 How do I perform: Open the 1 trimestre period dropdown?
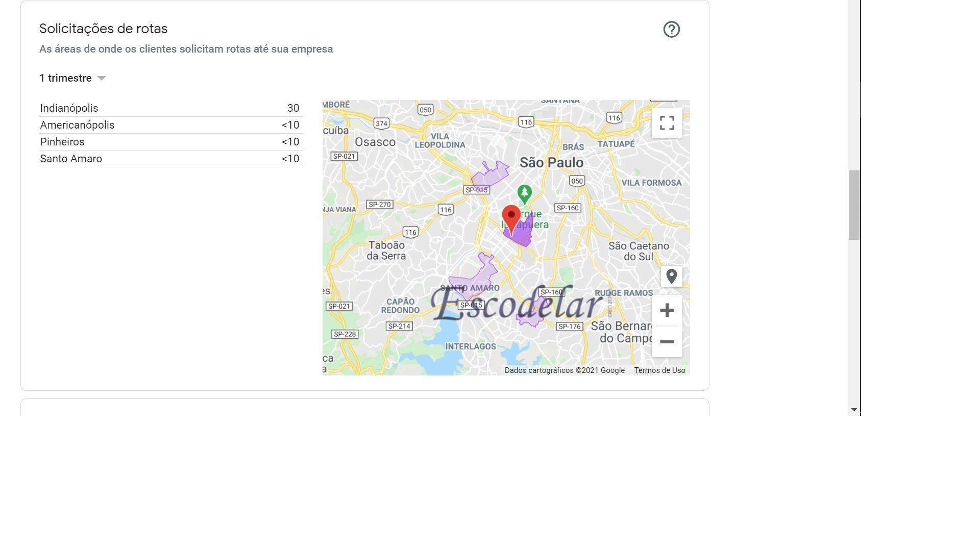click(72, 78)
